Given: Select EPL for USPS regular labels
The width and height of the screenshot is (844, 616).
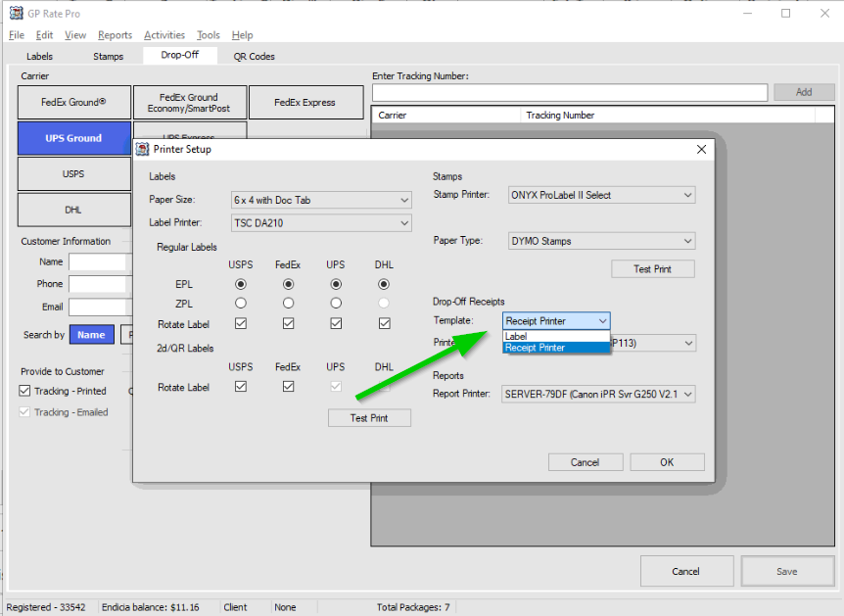Looking at the screenshot, I should pos(241,284).
